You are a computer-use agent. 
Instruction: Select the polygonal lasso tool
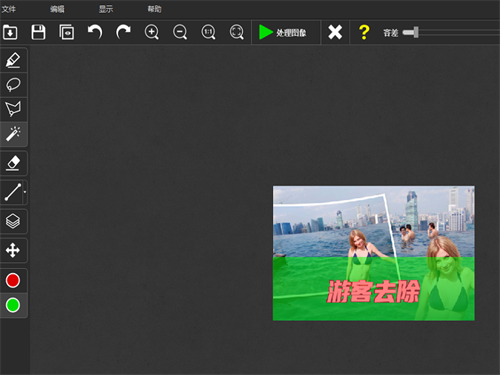pos(13,109)
